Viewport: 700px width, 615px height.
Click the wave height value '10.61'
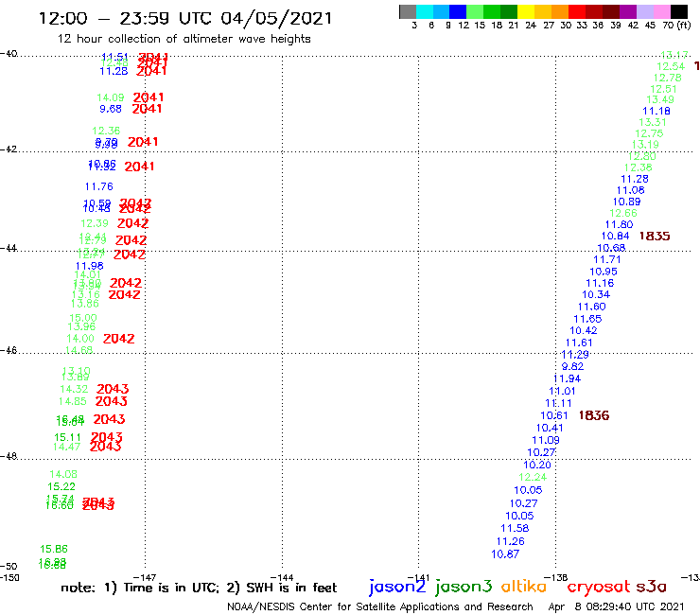pos(554,415)
